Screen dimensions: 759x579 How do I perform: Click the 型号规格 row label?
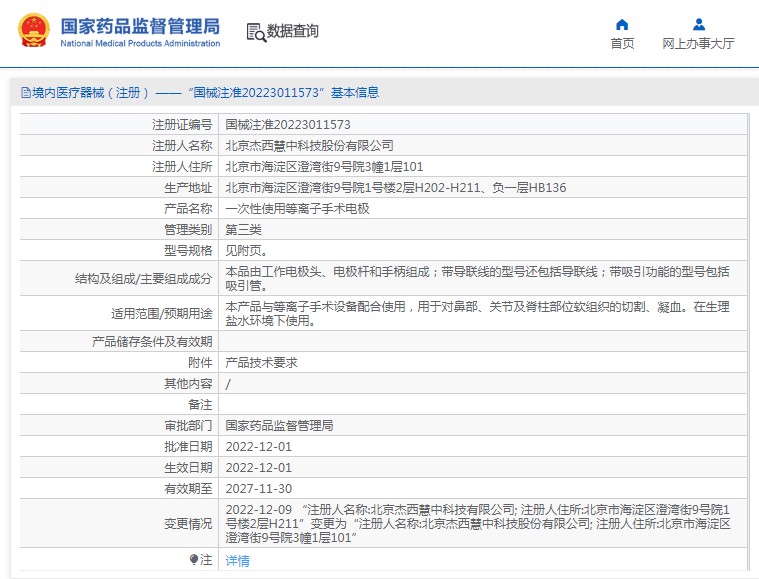coord(188,251)
